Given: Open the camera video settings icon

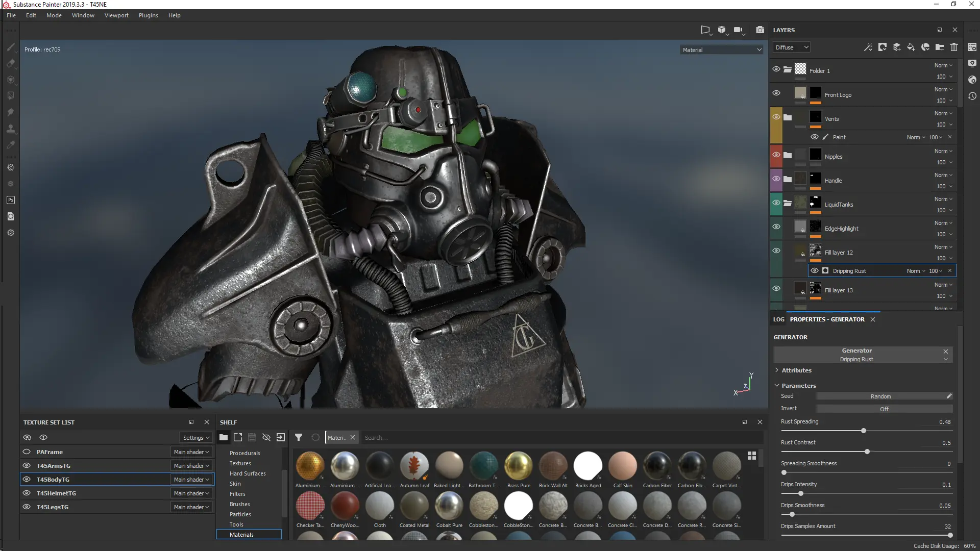Looking at the screenshot, I should pyautogui.click(x=738, y=30).
